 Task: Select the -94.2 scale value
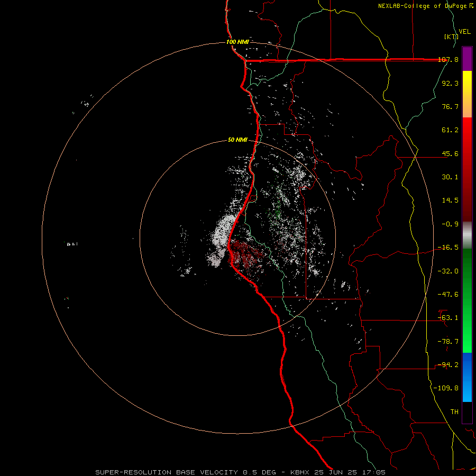pos(448,365)
